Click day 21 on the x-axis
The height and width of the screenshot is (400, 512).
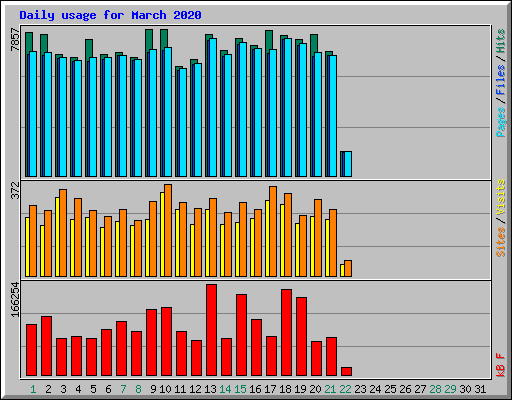tap(330, 389)
